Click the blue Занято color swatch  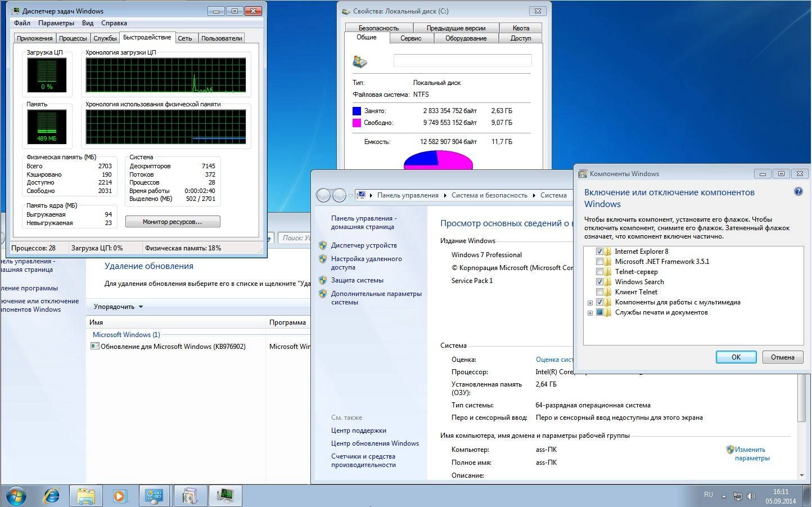coord(357,111)
